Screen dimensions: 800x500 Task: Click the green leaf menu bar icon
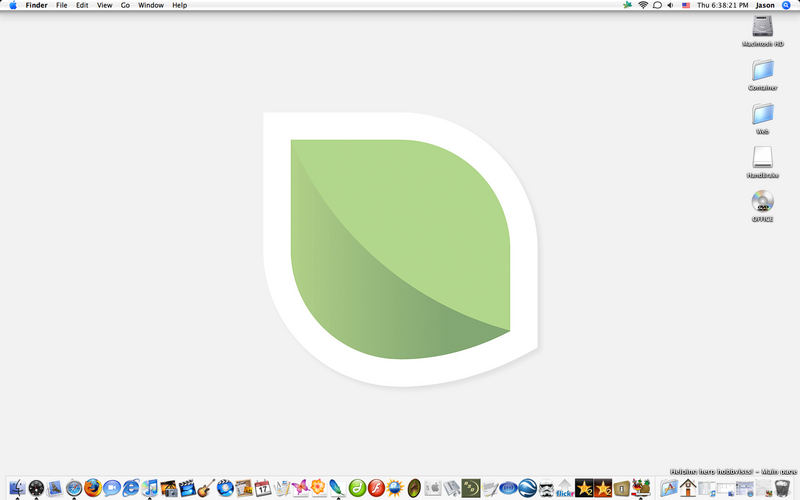pyautogui.click(x=628, y=5)
